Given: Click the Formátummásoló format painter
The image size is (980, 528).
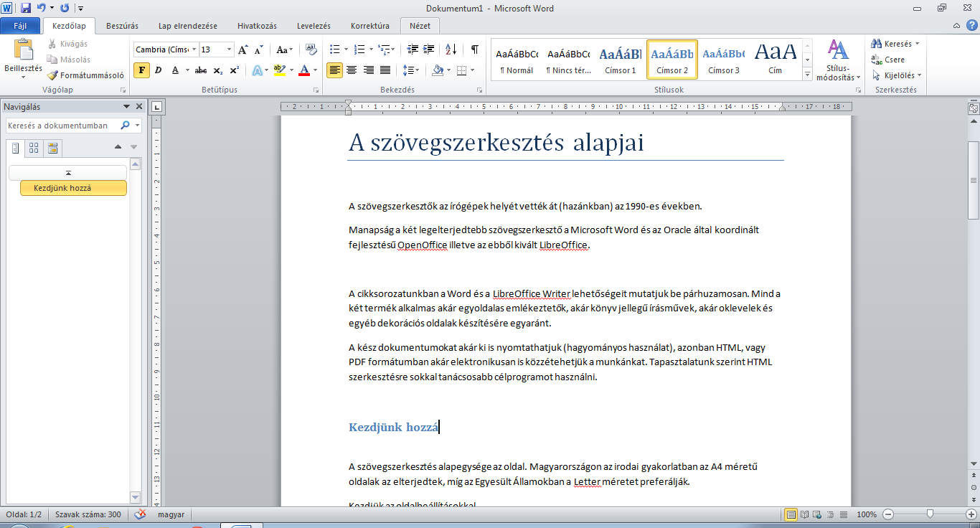Looking at the screenshot, I should coord(86,75).
